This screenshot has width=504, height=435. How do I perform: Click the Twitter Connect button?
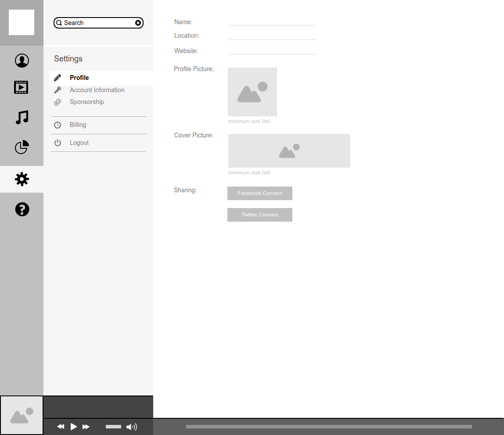tap(260, 215)
